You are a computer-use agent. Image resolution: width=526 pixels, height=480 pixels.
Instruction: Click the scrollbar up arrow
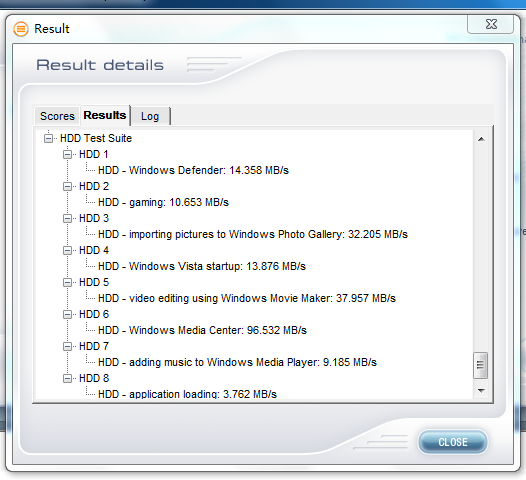[x=481, y=139]
